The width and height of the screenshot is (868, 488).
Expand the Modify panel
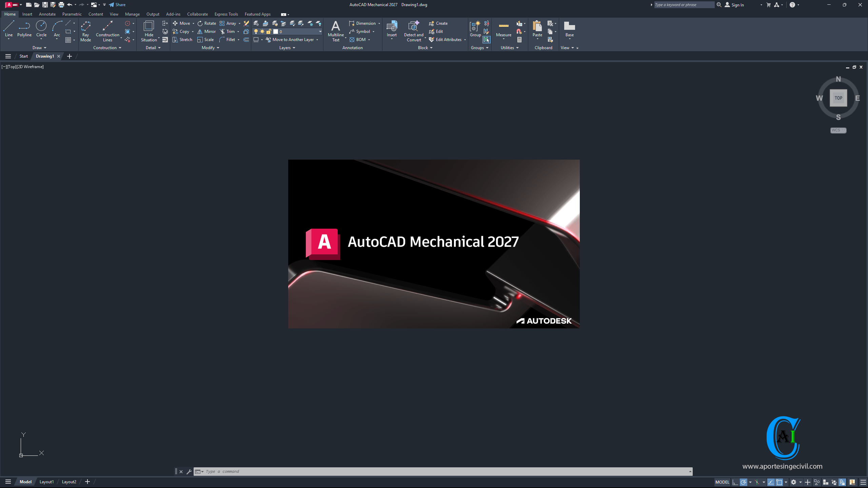click(211, 48)
